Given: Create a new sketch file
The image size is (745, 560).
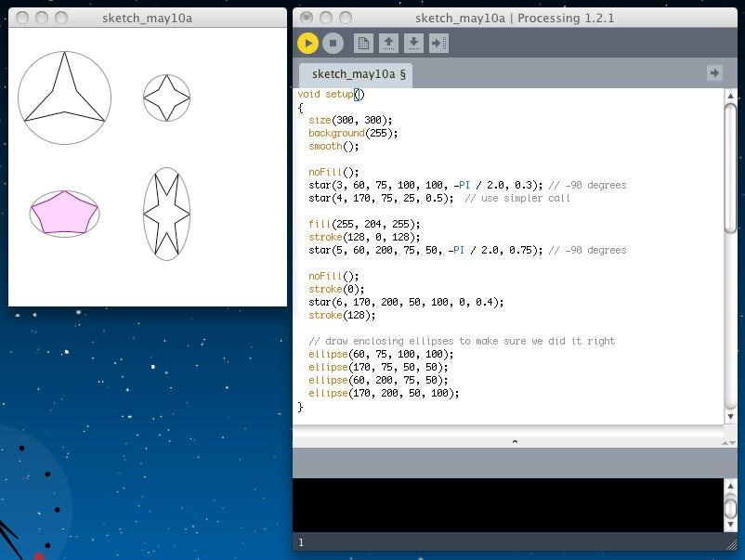Looking at the screenshot, I should (363, 43).
